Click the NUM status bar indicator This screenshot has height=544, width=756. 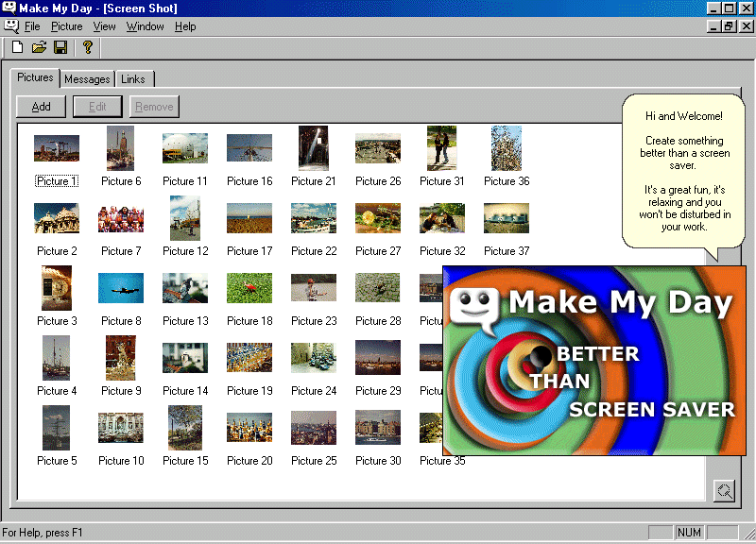point(689,533)
